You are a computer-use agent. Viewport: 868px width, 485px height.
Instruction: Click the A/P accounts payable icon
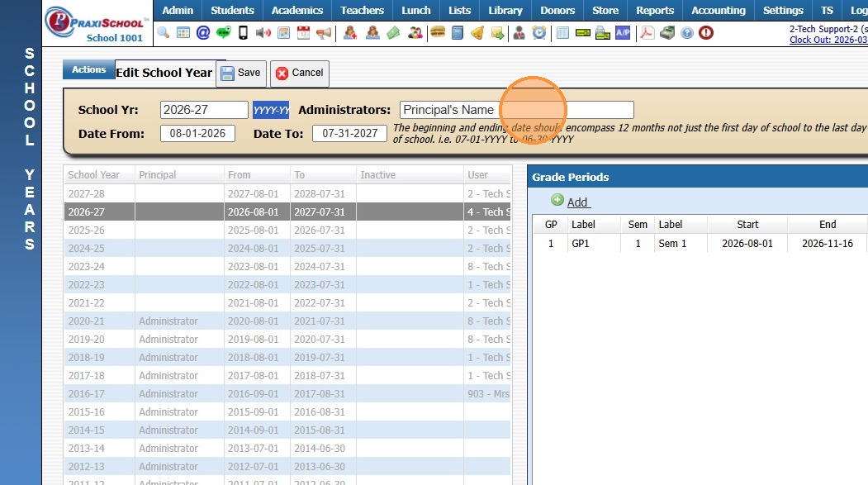[x=623, y=33]
